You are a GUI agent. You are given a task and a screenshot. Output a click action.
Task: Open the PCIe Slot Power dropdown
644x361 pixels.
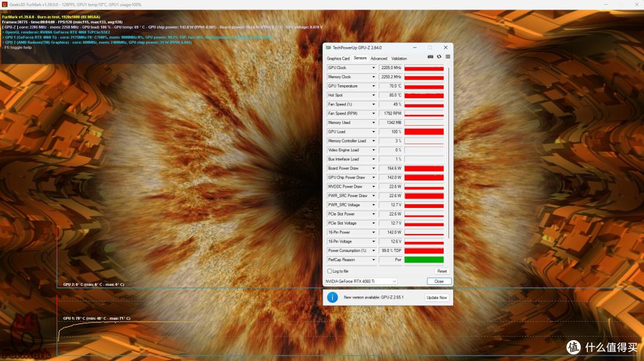(373, 214)
